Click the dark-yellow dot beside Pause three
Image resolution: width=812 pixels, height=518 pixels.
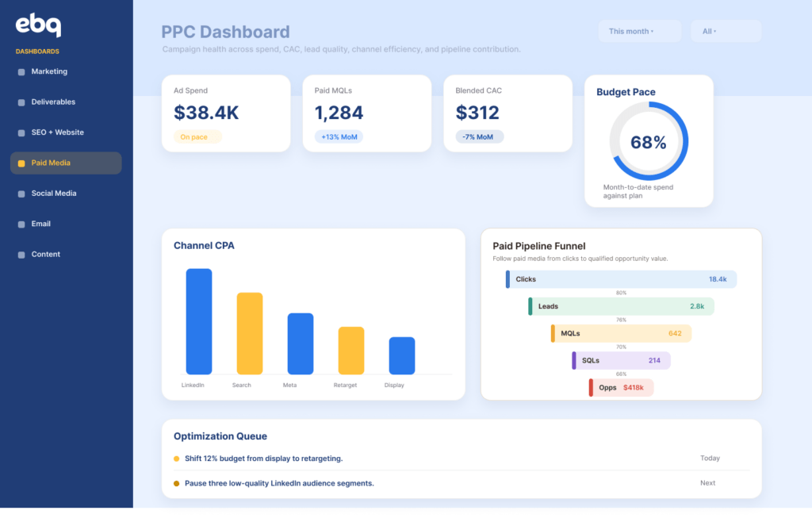pyautogui.click(x=177, y=483)
